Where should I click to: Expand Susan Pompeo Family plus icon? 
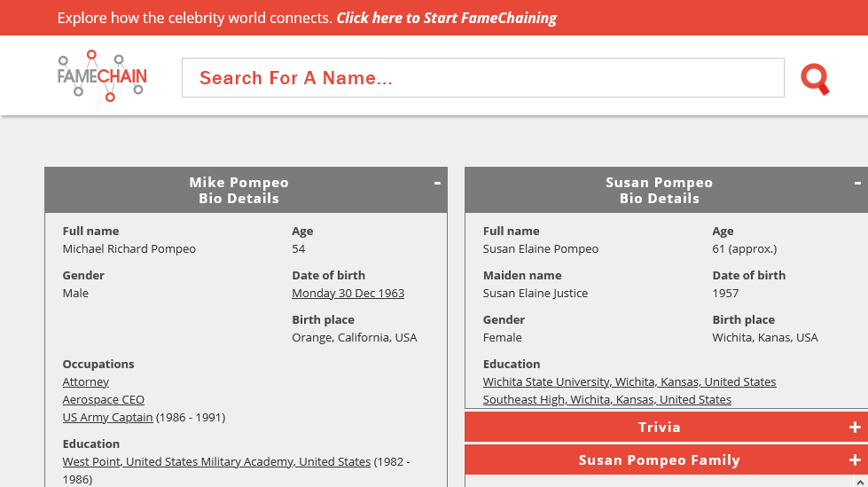pos(855,460)
